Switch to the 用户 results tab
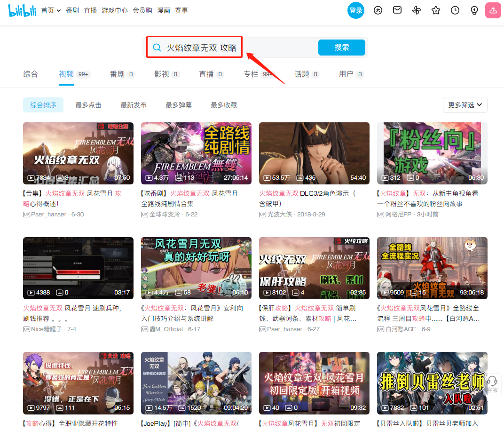504x430 pixels. coord(351,74)
